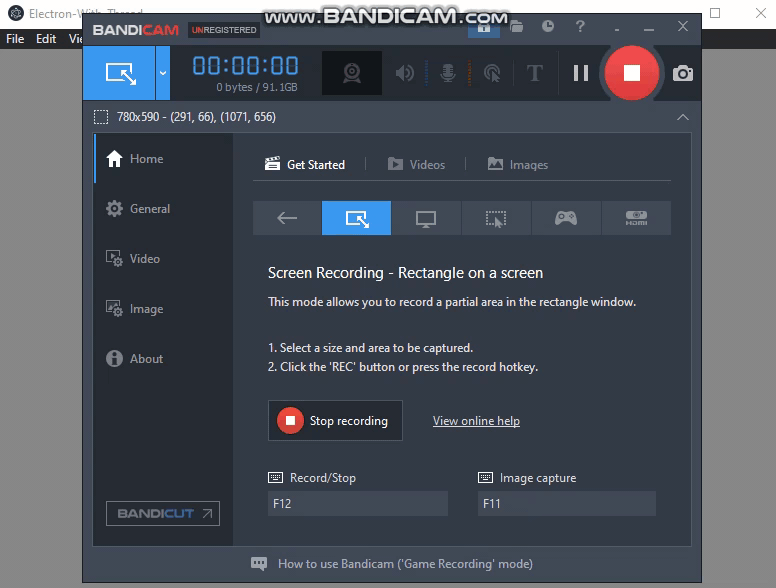This screenshot has width=776, height=588.
Task: Click the 0 bytes / 91.1GB storage text
Action: click(x=257, y=87)
